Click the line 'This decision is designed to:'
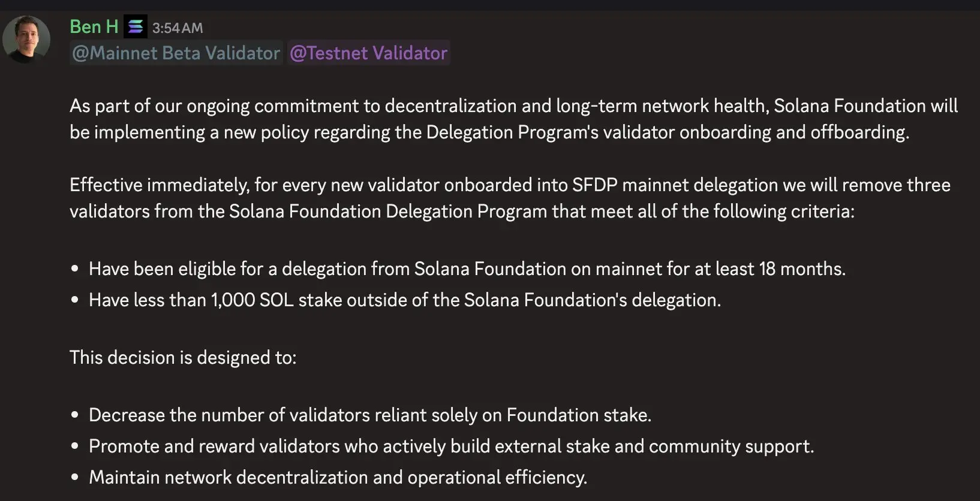The height and width of the screenshot is (501, 980). [x=183, y=357]
